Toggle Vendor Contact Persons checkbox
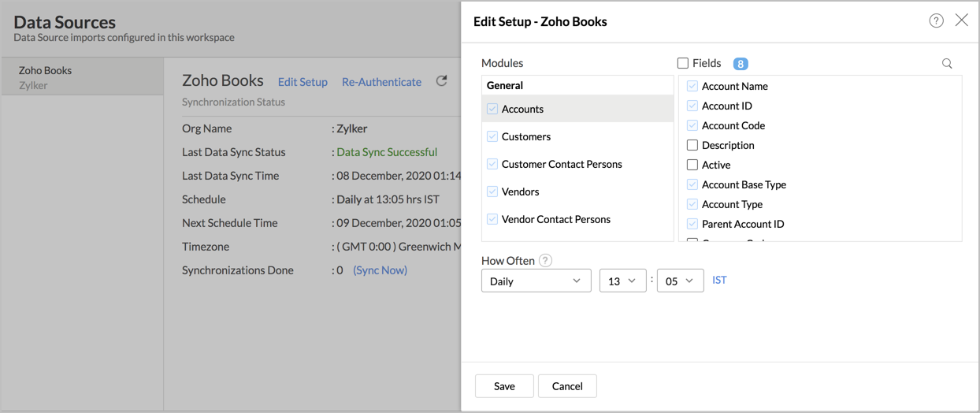 pyautogui.click(x=492, y=219)
